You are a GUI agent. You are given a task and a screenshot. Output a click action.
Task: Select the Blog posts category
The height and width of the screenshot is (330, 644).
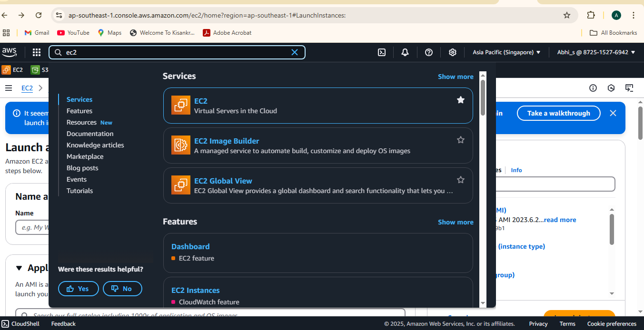[82, 168]
